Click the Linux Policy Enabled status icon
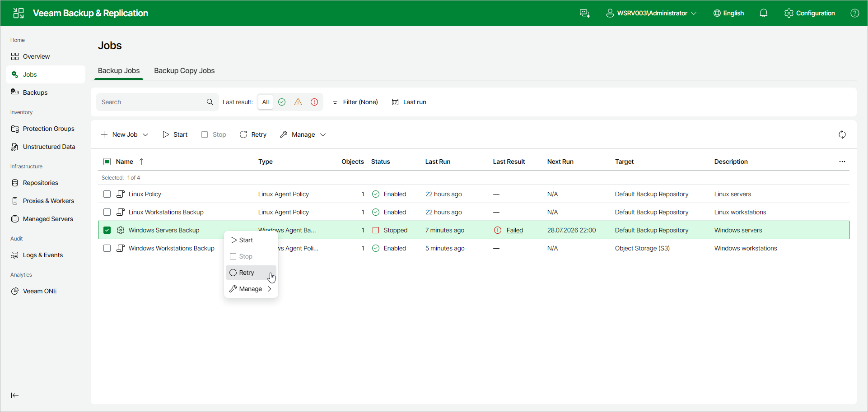Screen dimensions: 868x412 (376, 194)
